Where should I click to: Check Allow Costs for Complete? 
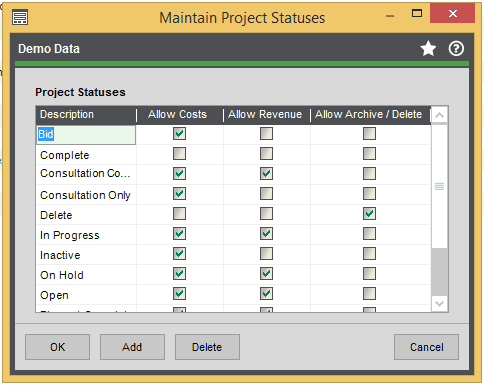179,154
